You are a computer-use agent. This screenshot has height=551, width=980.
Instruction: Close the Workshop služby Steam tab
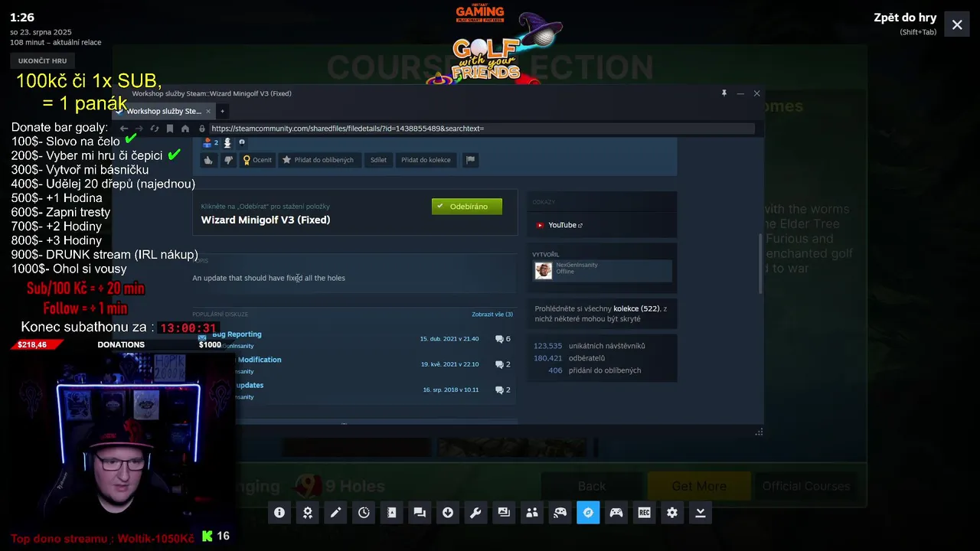[x=208, y=111]
